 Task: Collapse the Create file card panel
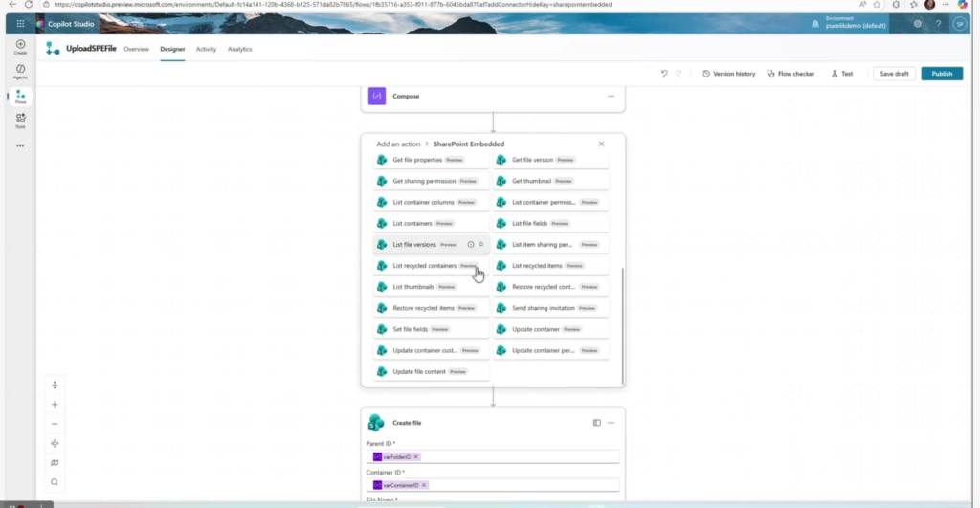click(x=597, y=423)
